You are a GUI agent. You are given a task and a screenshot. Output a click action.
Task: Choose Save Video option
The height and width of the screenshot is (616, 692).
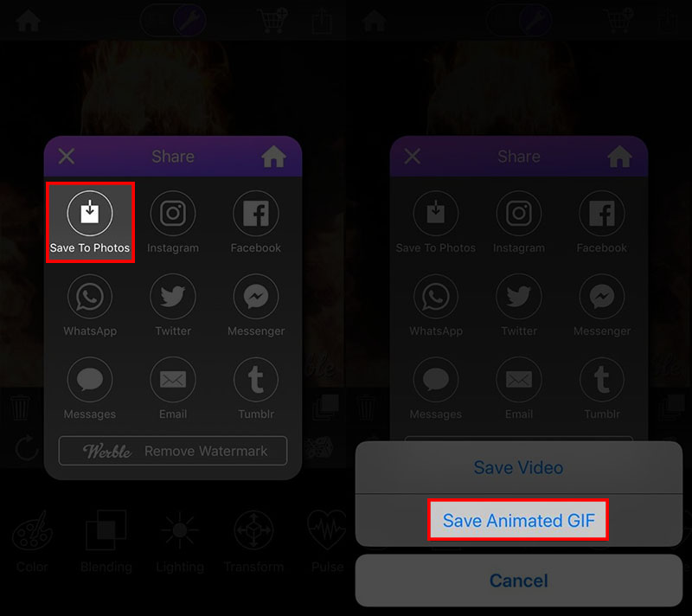[x=518, y=467]
